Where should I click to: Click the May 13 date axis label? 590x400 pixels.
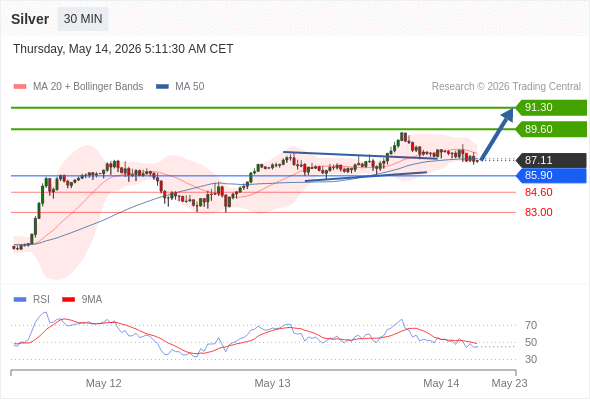272,383
